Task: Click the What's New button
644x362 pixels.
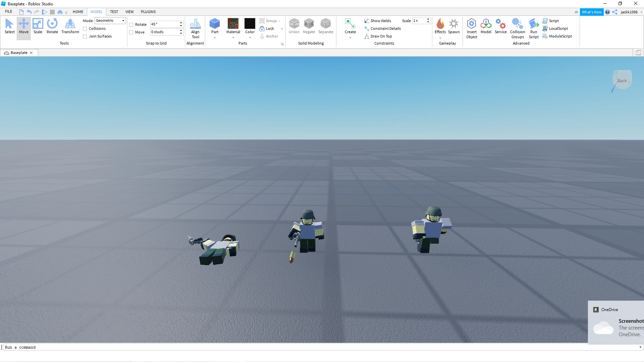Action: pyautogui.click(x=591, y=12)
